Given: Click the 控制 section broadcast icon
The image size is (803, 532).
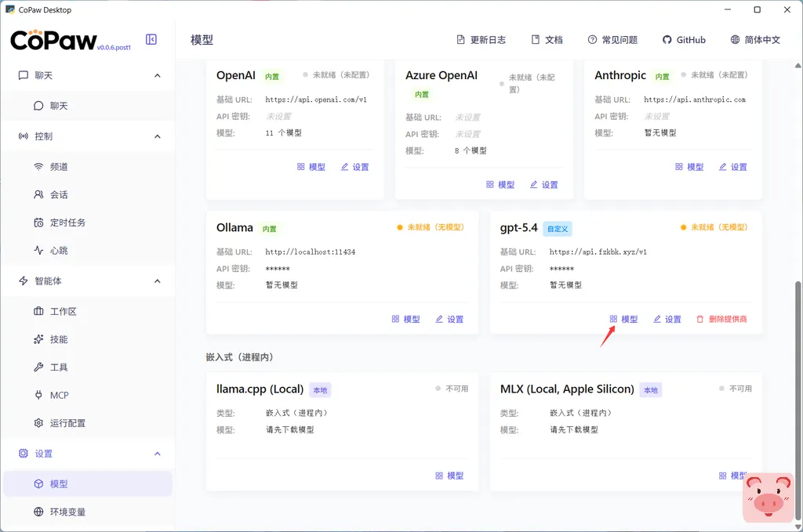Looking at the screenshot, I should click(x=23, y=136).
